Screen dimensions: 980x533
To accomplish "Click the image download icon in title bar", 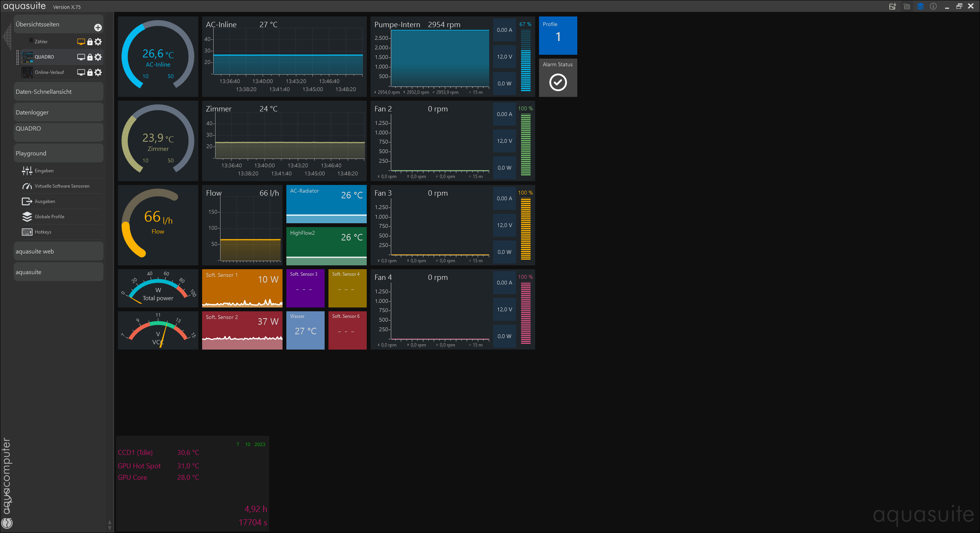I will (x=892, y=7).
